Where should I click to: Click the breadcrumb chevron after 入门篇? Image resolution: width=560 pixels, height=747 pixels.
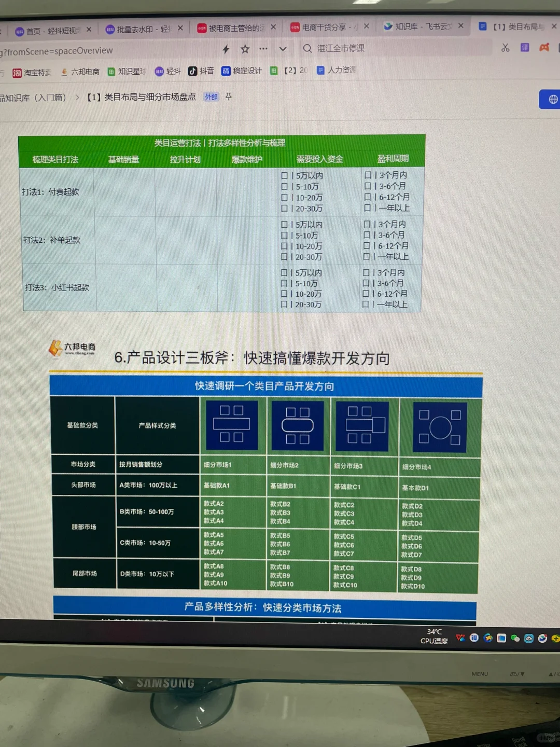pyautogui.click(x=77, y=96)
